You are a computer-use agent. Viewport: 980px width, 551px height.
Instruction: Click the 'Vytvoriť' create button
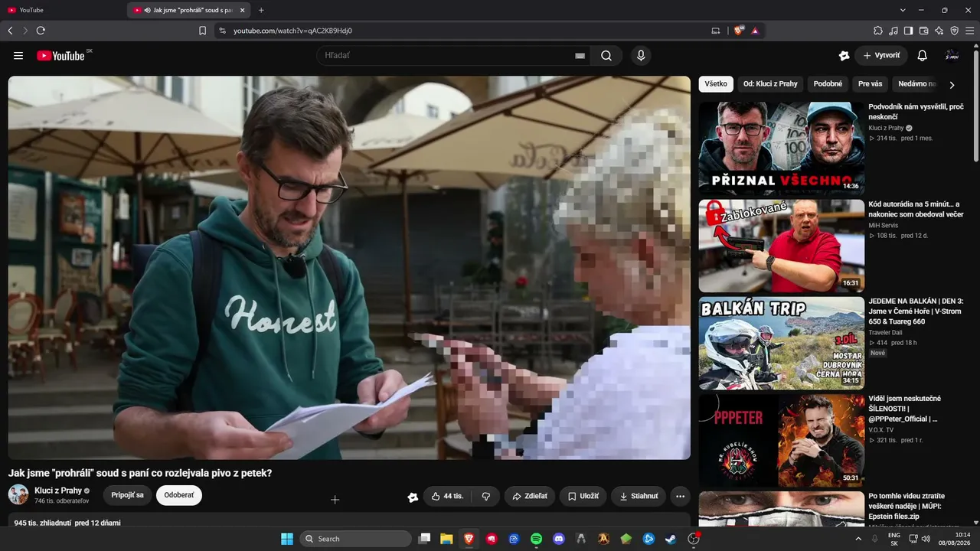pos(881,55)
